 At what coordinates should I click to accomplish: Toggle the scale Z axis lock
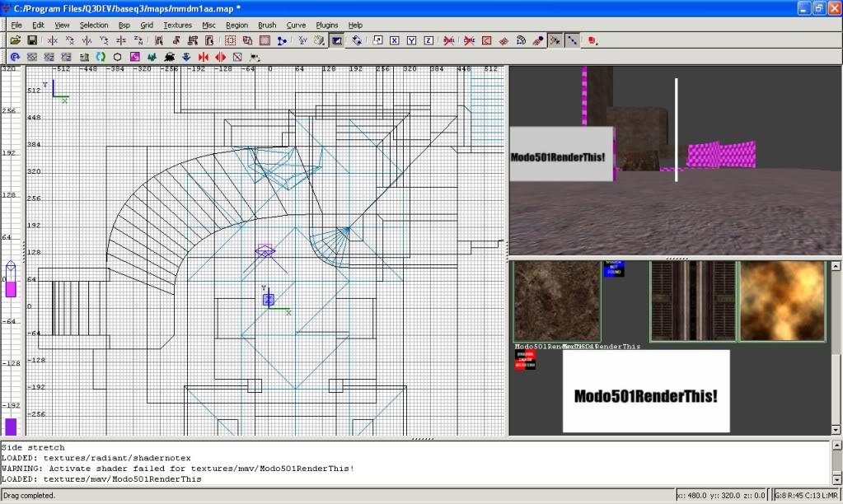(x=429, y=40)
